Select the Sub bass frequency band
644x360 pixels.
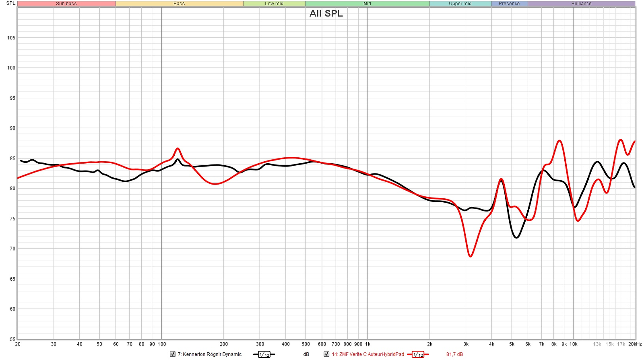point(66,4)
